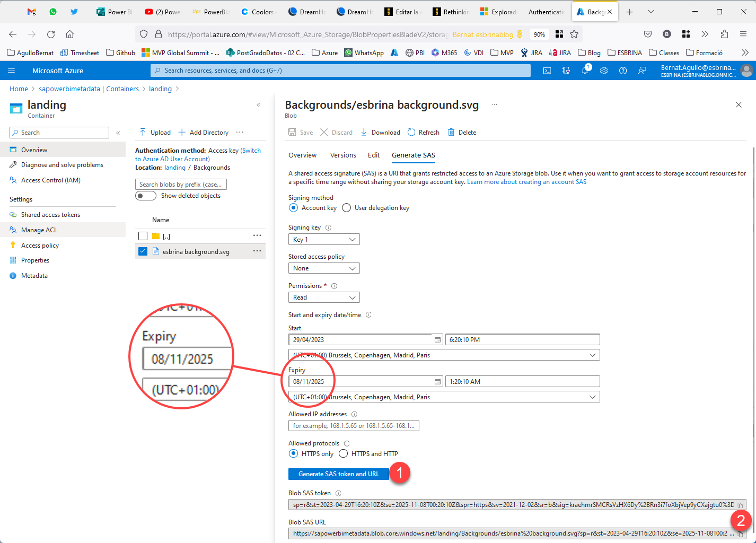Uncheck the esbrina background.svg checkbox
The image size is (756, 543).
tap(143, 251)
